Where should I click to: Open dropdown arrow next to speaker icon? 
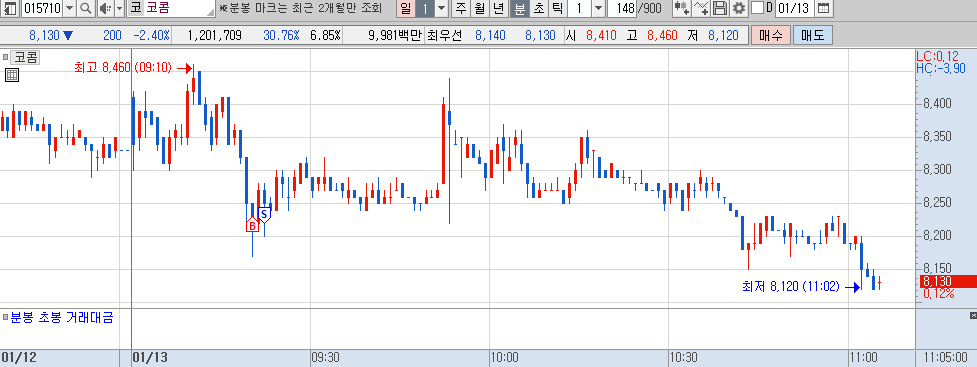pyautogui.click(x=120, y=9)
